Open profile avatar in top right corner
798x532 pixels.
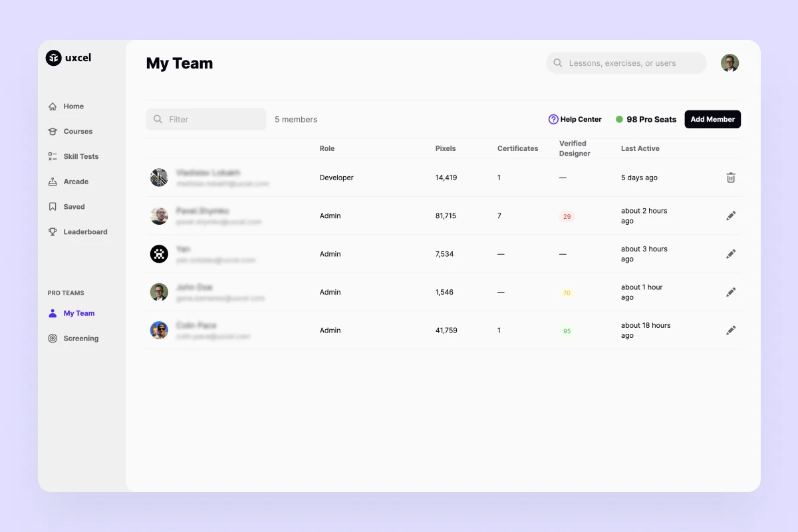[730, 63]
